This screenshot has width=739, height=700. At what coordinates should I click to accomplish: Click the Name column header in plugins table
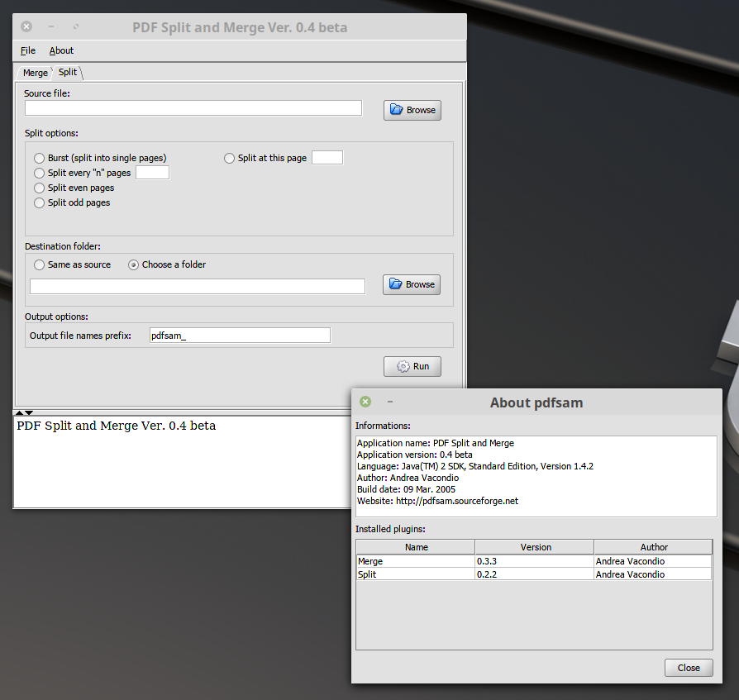(x=416, y=547)
